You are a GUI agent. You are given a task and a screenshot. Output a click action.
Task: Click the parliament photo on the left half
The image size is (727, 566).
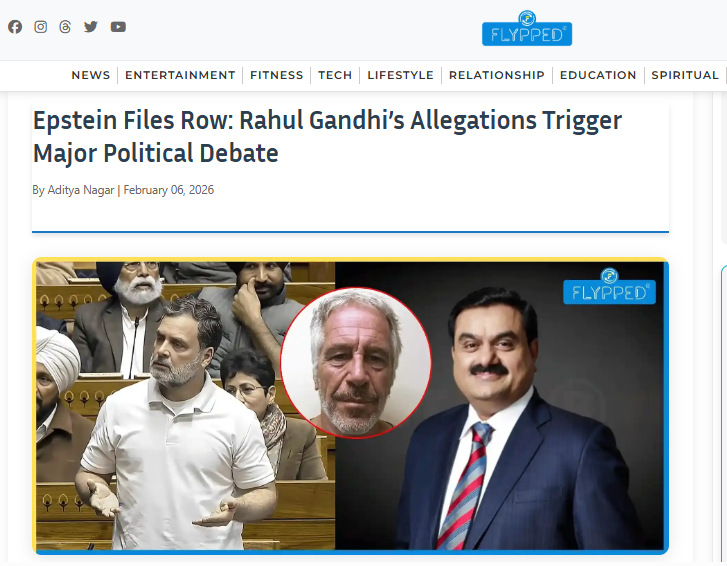(185, 406)
